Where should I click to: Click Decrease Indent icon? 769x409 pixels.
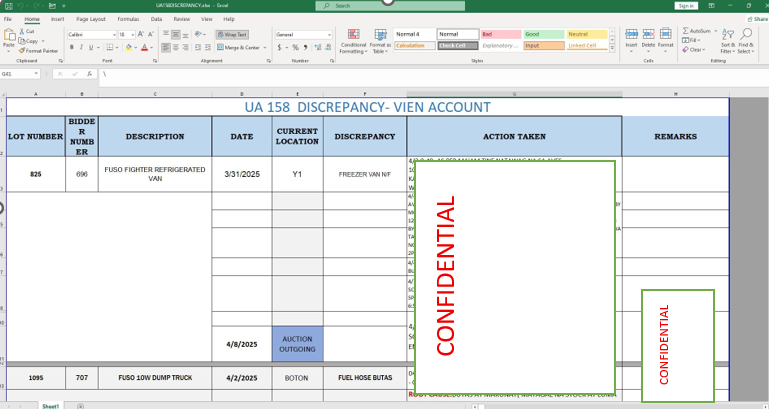pos(198,48)
